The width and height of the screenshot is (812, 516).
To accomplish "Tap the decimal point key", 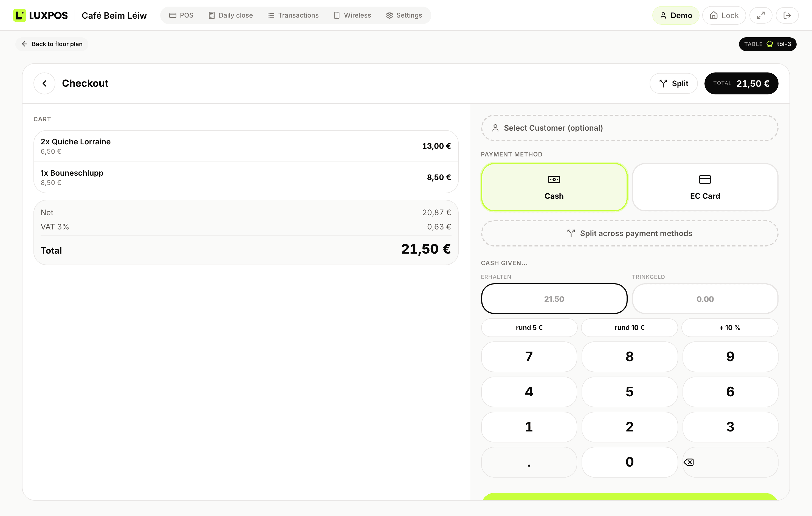I will click(x=529, y=462).
